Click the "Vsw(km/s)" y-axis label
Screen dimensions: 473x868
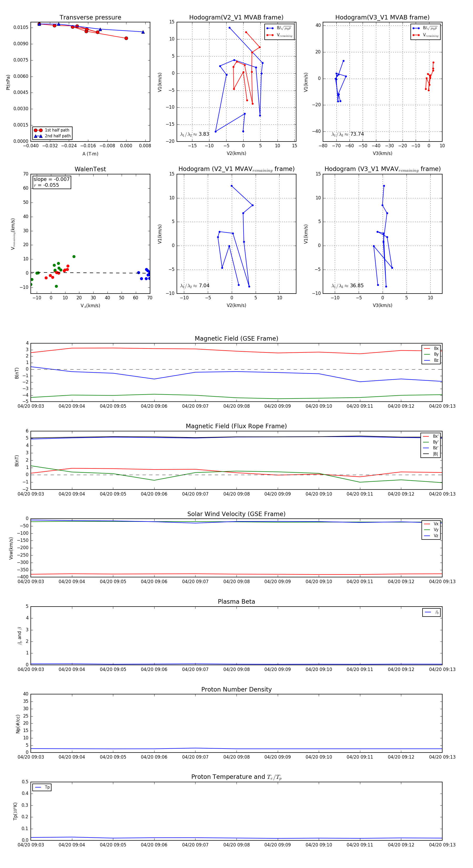click(11, 548)
